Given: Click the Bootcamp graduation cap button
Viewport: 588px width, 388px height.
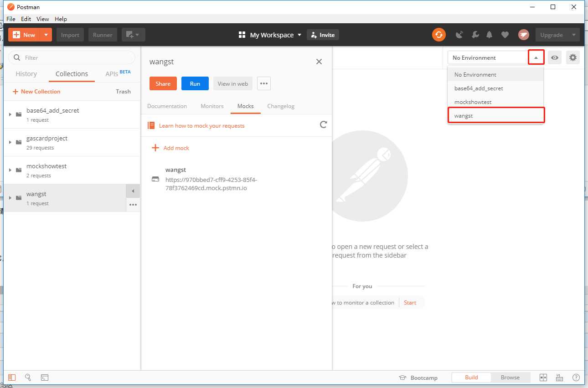Looking at the screenshot, I should tap(418, 378).
